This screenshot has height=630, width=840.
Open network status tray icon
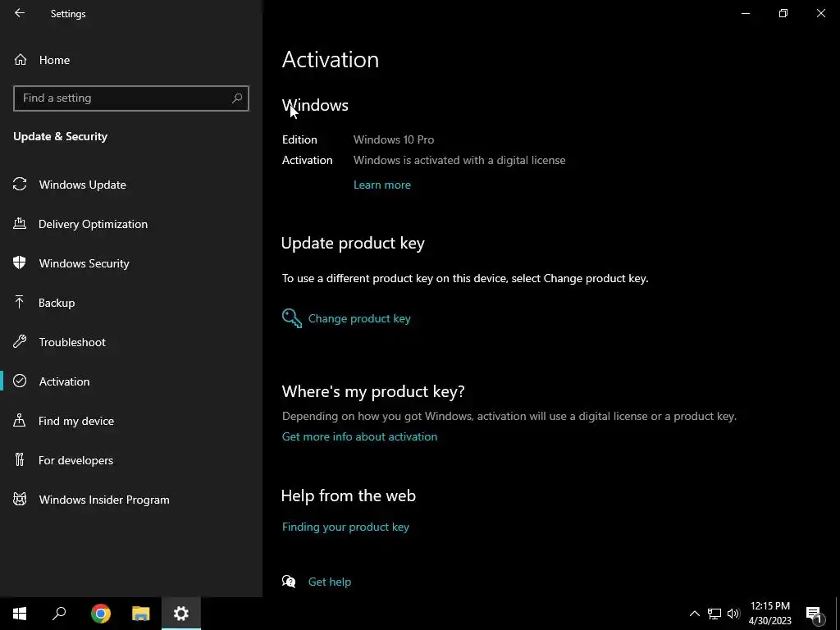click(714, 614)
